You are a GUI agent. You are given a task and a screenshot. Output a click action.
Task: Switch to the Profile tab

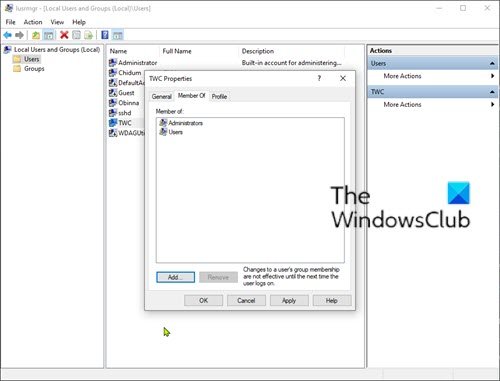point(219,97)
